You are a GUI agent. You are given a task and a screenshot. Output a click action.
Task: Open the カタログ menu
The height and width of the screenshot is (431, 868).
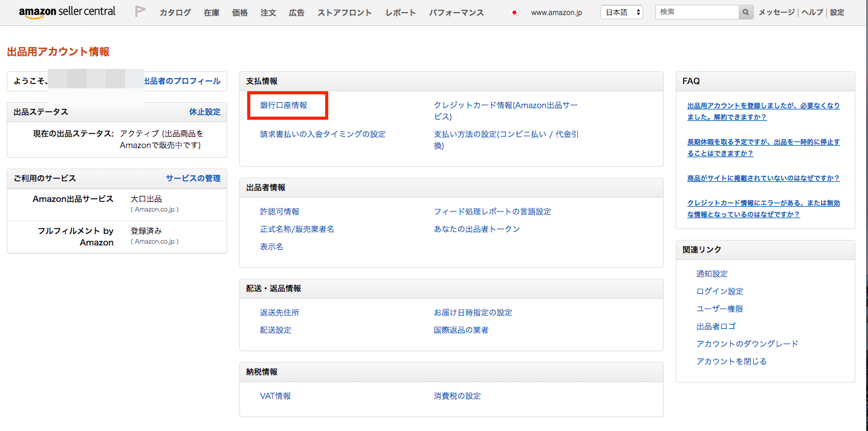(175, 13)
